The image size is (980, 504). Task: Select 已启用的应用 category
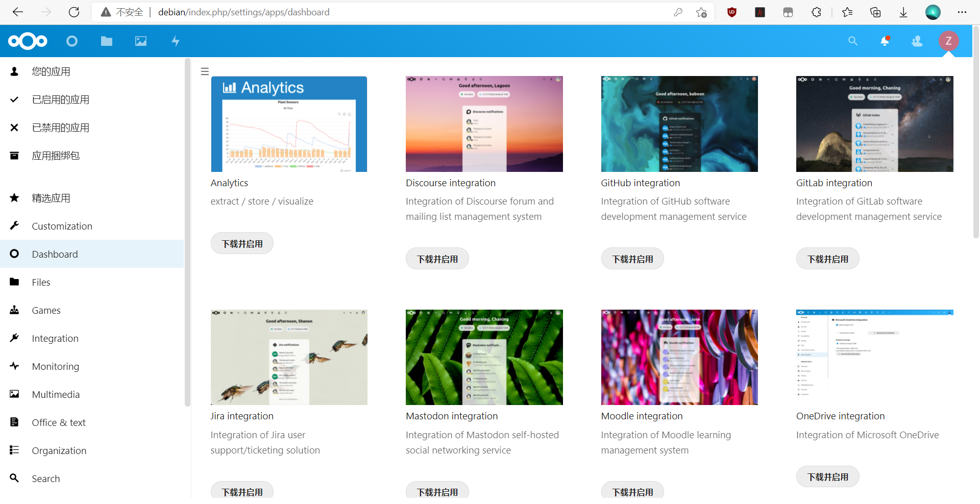tap(92, 99)
